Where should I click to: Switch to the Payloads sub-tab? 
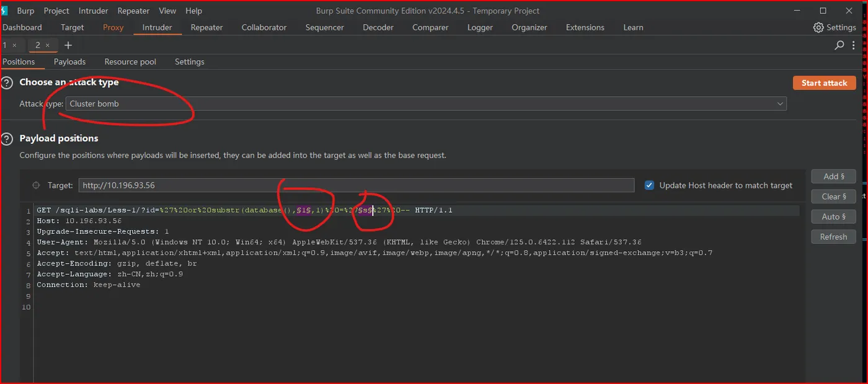(x=70, y=62)
